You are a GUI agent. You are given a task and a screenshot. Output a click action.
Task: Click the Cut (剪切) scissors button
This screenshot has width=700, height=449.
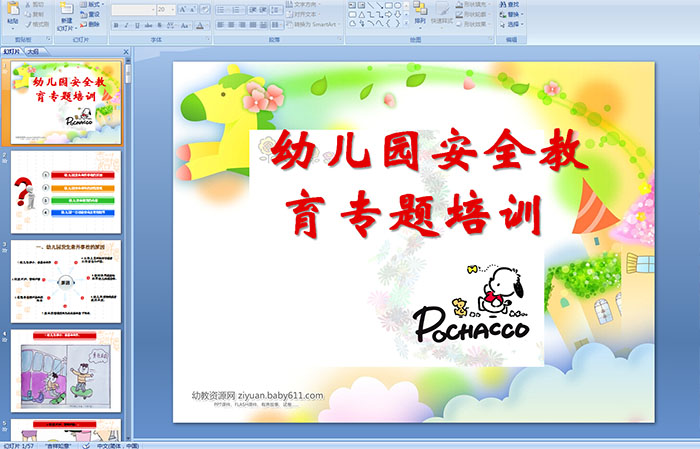click(x=34, y=4)
